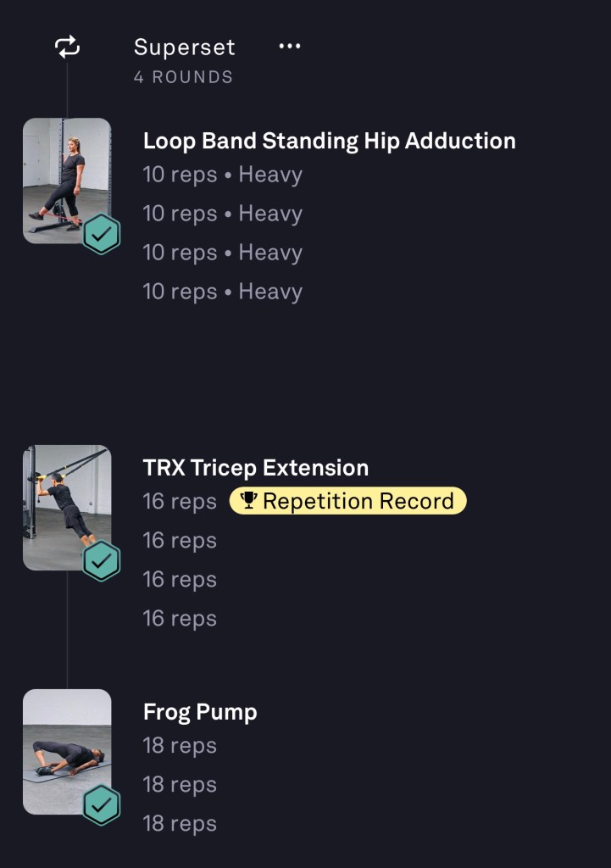Viewport: 611px width, 868px height.
Task: Click the trophy icon in record badge
Action: click(x=248, y=501)
